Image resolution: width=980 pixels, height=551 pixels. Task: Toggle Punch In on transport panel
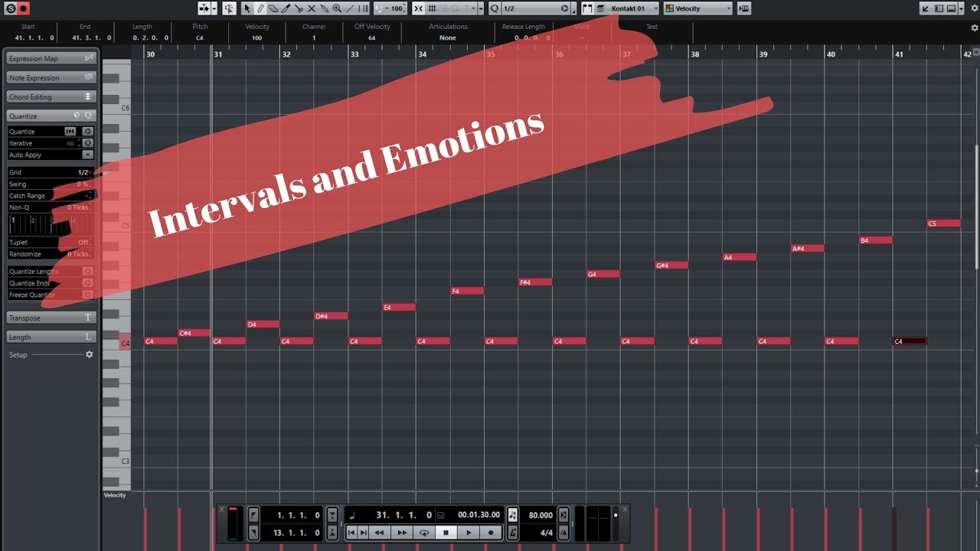(x=332, y=515)
